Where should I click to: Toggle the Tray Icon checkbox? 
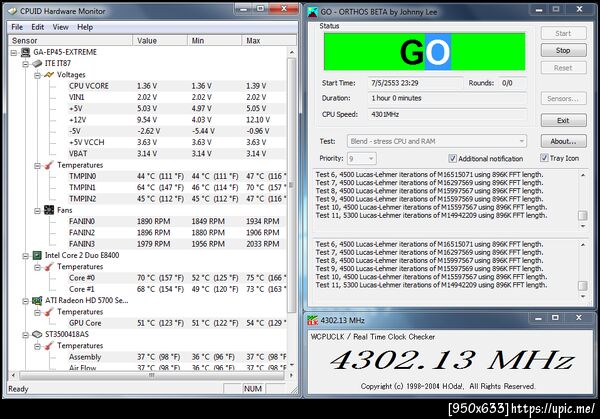544,158
